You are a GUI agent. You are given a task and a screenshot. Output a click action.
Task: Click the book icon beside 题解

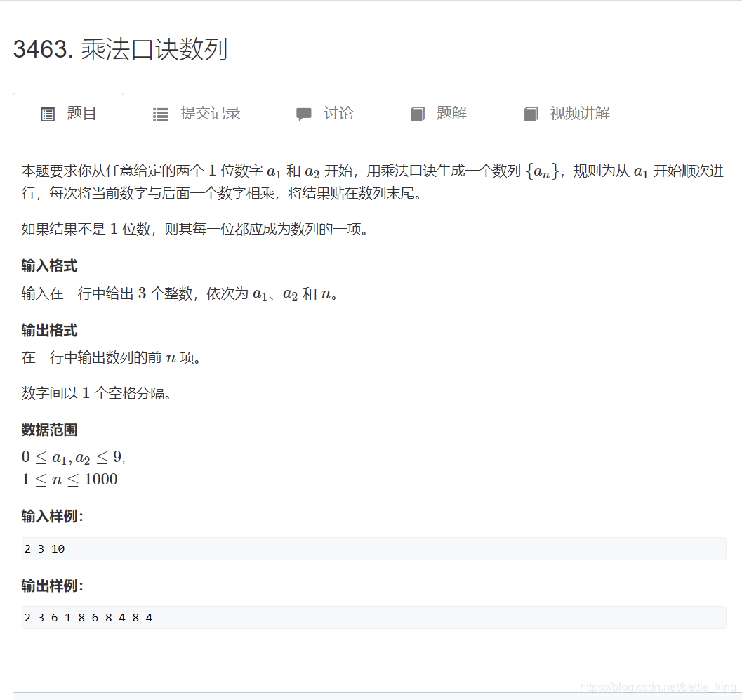point(418,114)
